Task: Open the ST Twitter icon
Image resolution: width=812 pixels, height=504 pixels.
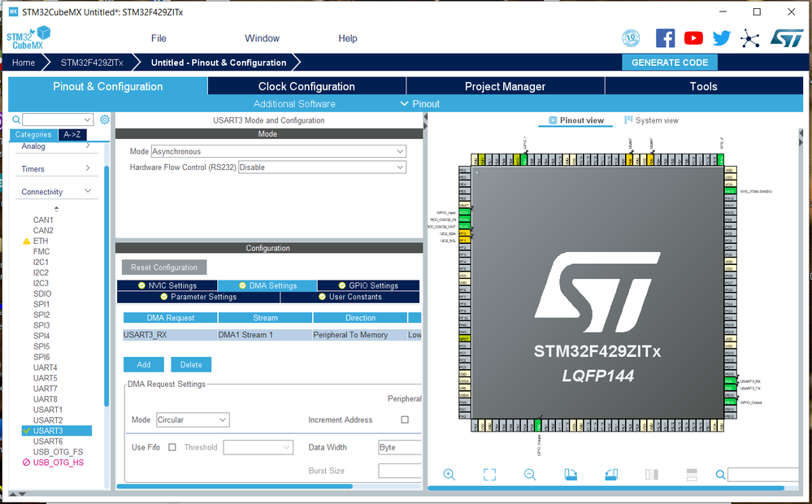Action: [x=722, y=38]
